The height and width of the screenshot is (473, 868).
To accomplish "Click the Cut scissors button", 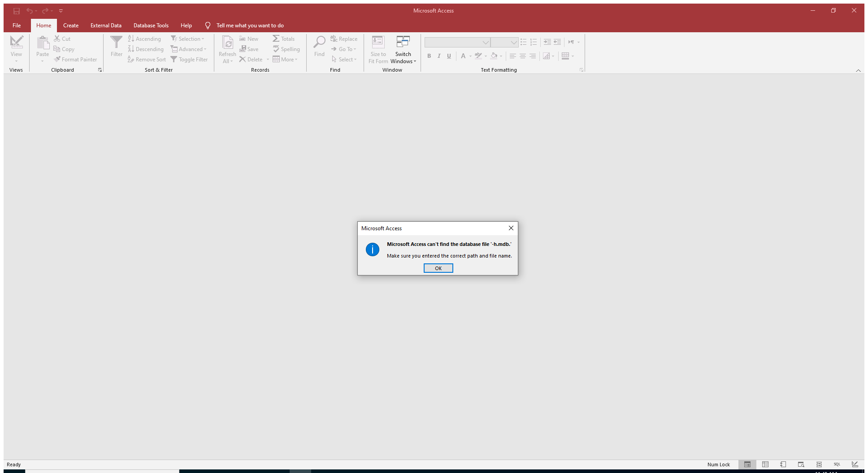I will (62, 39).
